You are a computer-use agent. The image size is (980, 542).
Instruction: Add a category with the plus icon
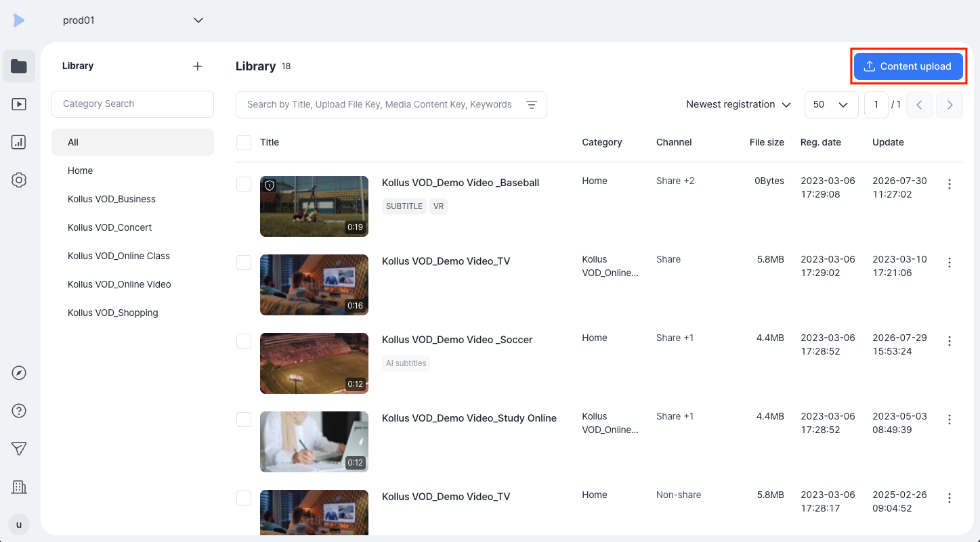pyautogui.click(x=198, y=66)
